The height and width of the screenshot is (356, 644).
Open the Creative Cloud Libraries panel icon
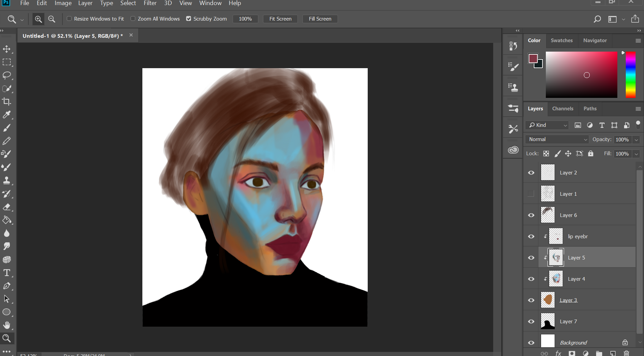coord(513,149)
